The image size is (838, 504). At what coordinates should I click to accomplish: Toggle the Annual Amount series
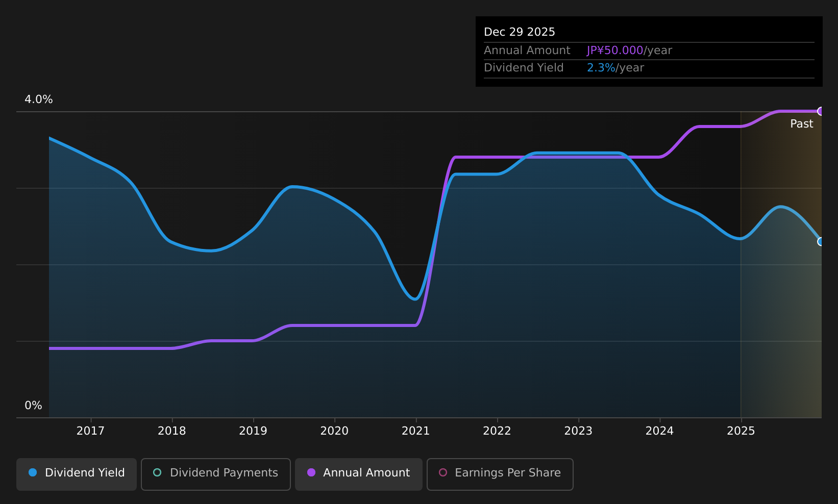(359, 474)
